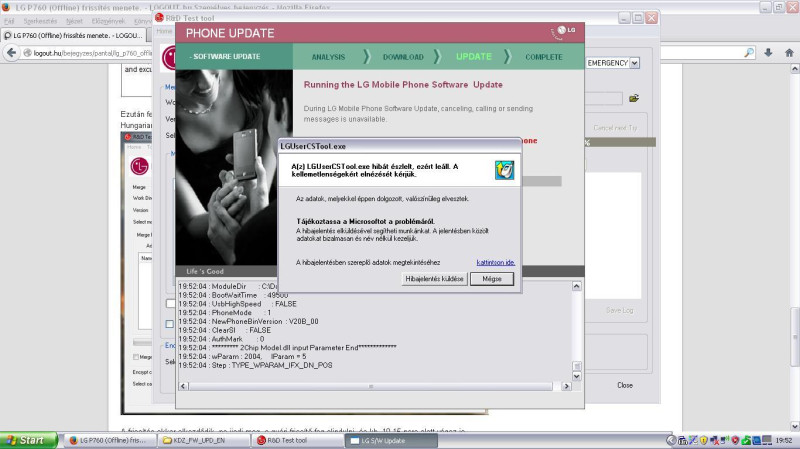The width and height of the screenshot is (800, 449).
Task: Click the COMPLETE step label
Action: pyautogui.click(x=544, y=57)
